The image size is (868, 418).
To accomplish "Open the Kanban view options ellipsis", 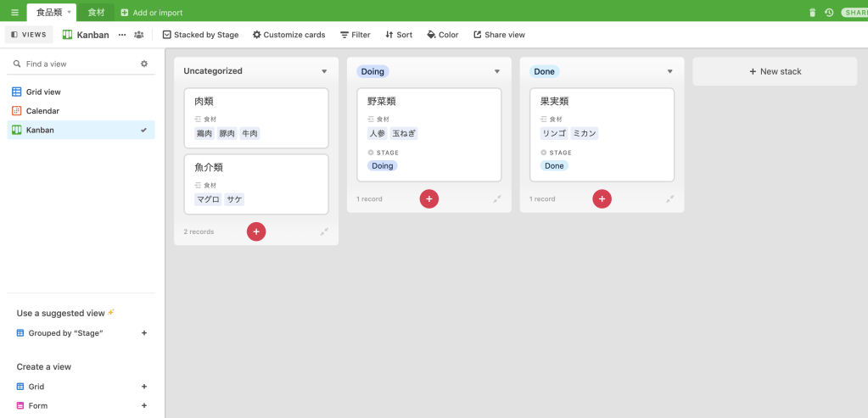I will (x=122, y=35).
